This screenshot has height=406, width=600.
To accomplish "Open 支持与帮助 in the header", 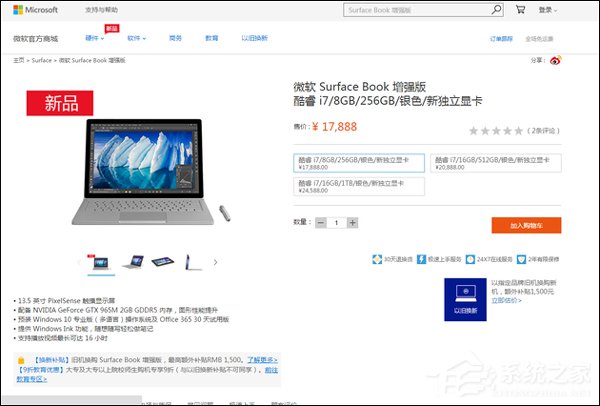I will 101,10.
